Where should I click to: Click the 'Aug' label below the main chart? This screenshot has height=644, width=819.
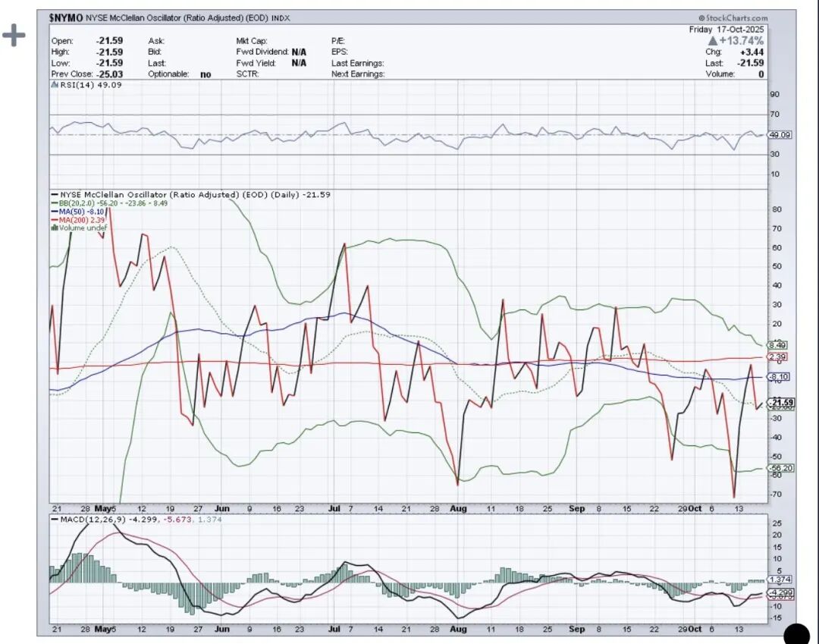458,509
